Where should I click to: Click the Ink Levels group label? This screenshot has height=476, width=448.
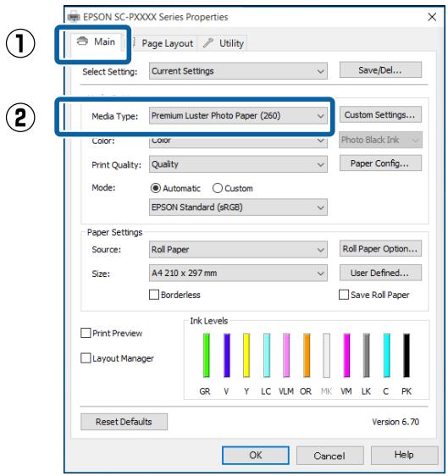pyautogui.click(x=209, y=321)
